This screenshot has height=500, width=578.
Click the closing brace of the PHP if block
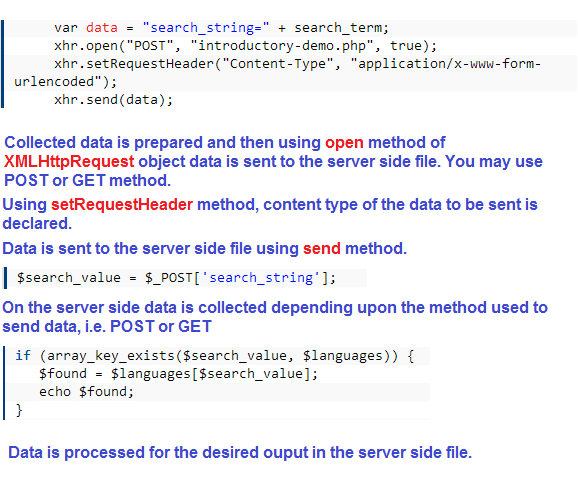(19, 410)
